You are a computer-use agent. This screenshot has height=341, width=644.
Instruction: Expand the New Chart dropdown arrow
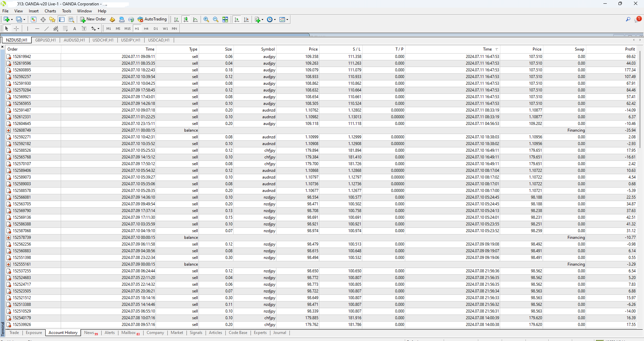(12, 19)
